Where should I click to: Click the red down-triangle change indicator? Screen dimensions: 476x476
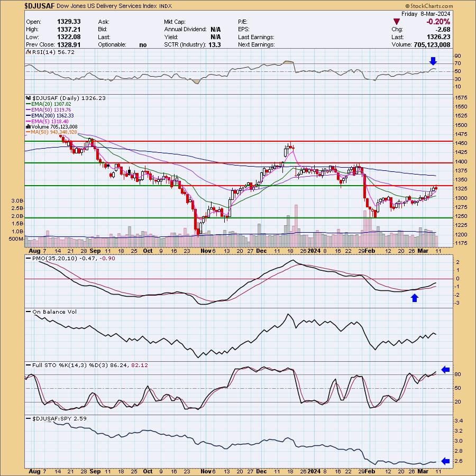(396, 22)
